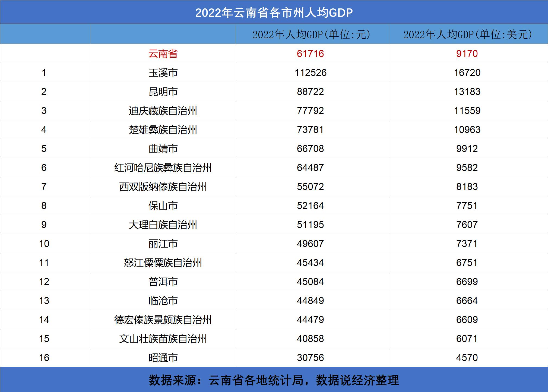Click 红河哈尼族彝族自治州 row name
Image resolution: width=548 pixels, height=392 pixels.
[163, 168]
